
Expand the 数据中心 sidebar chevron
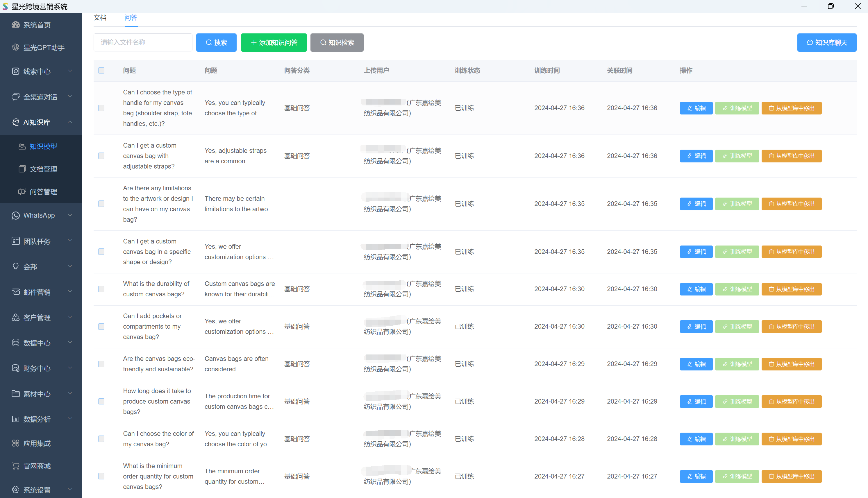pos(70,343)
